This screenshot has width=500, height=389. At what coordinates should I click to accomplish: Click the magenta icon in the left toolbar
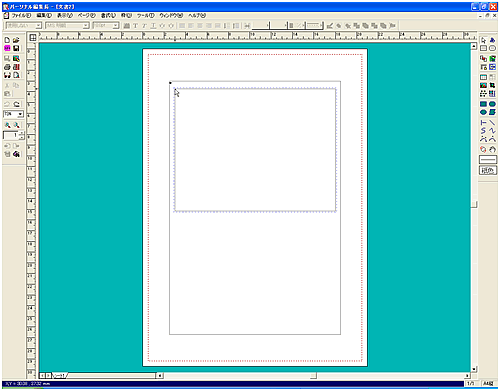point(7,48)
